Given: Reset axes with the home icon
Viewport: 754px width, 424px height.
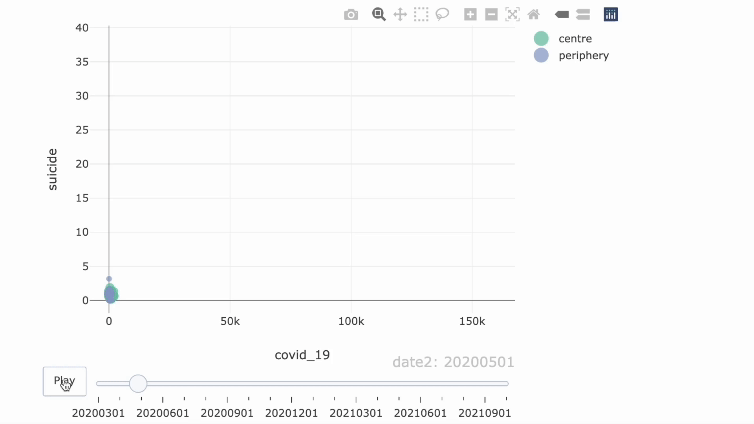Looking at the screenshot, I should [534, 14].
